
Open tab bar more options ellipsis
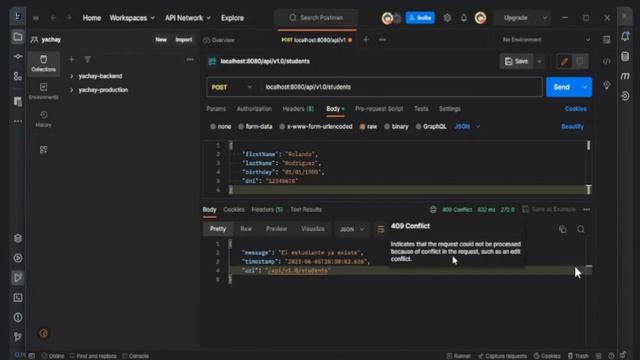click(x=382, y=40)
